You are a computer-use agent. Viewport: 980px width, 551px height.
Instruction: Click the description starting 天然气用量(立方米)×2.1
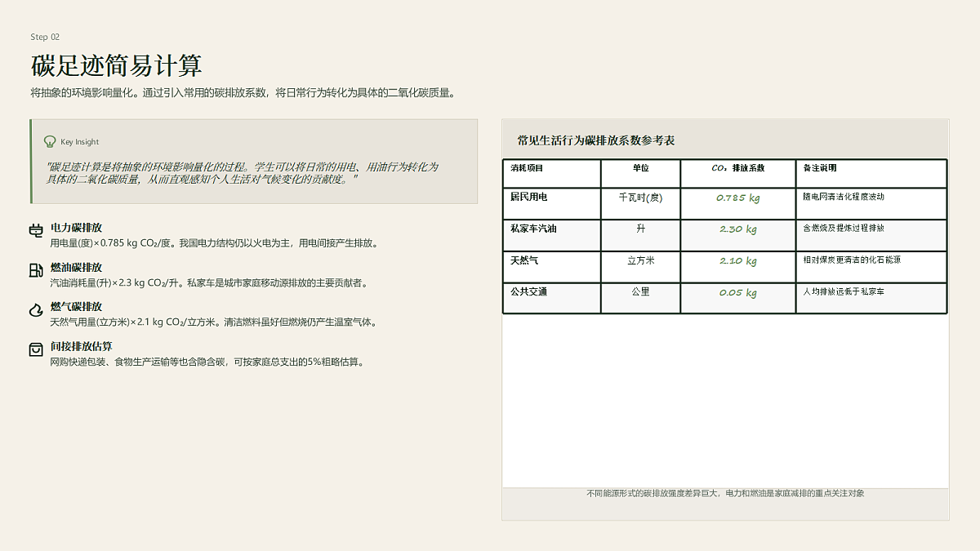pos(214,322)
